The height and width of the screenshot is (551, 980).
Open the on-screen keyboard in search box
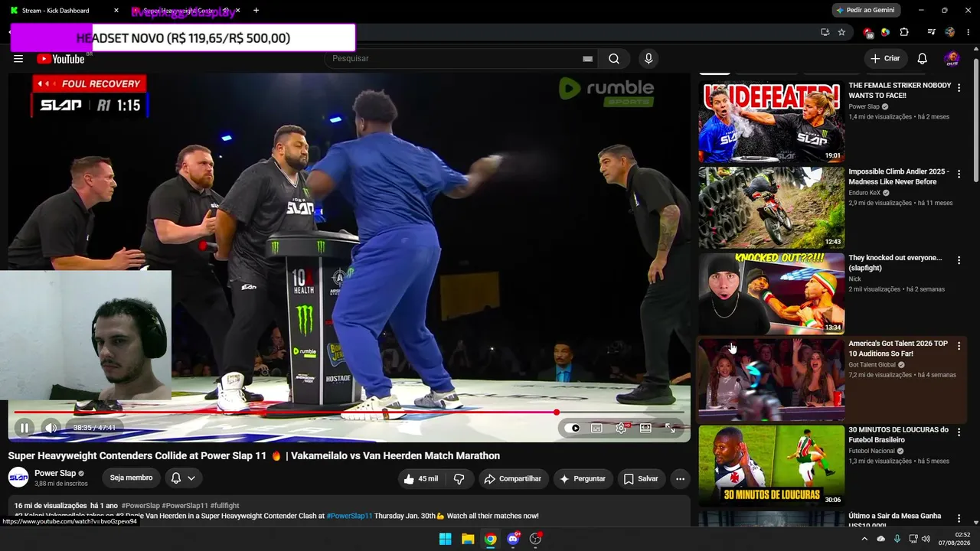[587, 59]
